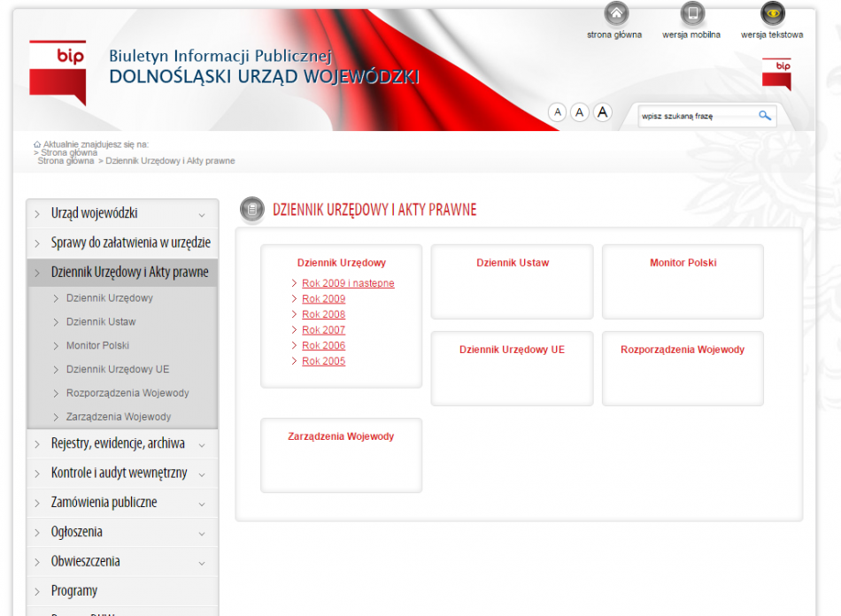841x616 pixels.
Task: Select Dziennik Urzędowy UE sidebar subitem
Action: click(118, 369)
